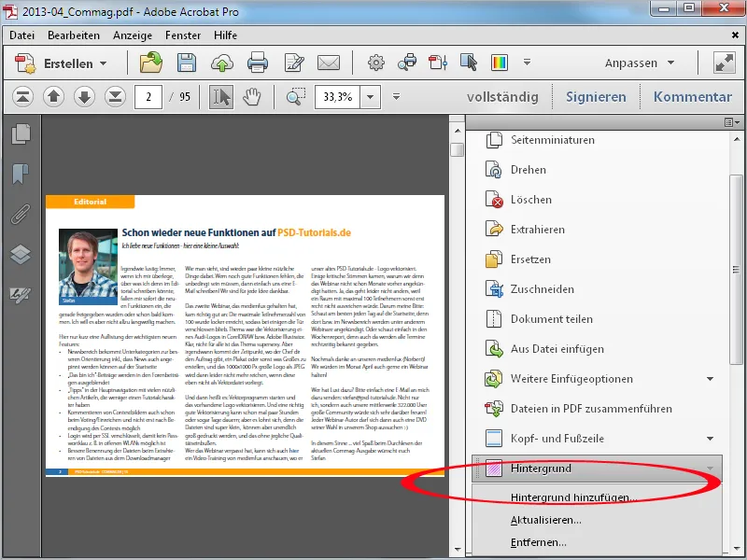Click the open file folder icon
The height and width of the screenshot is (560, 747).
[x=151, y=63]
